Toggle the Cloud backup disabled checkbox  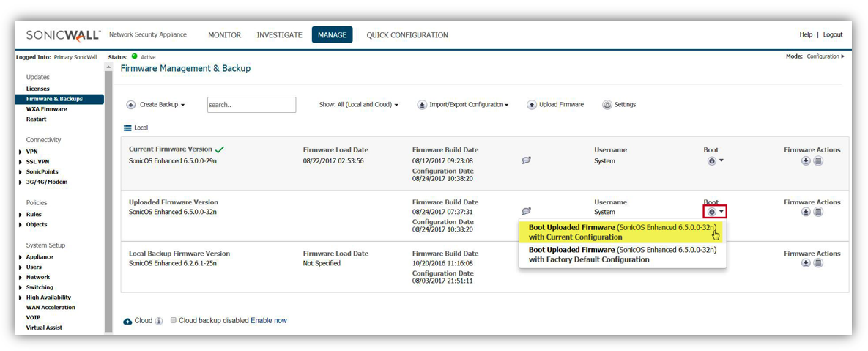pyautogui.click(x=174, y=321)
